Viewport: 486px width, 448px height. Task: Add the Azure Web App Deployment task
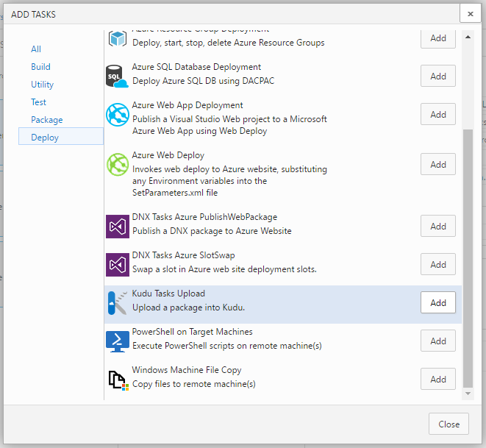[438, 114]
